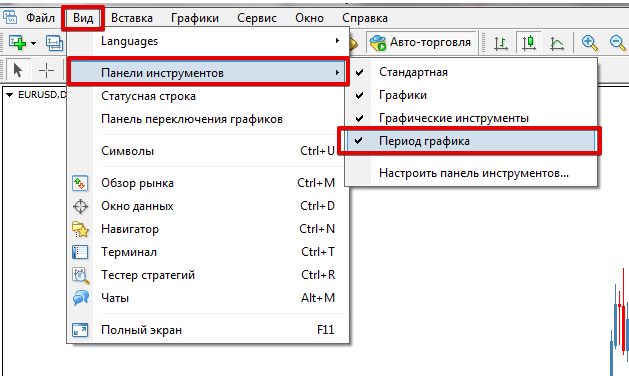The width and height of the screenshot is (629, 376).
Task: Uncheck the Графики toolbar option
Action: (x=471, y=95)
